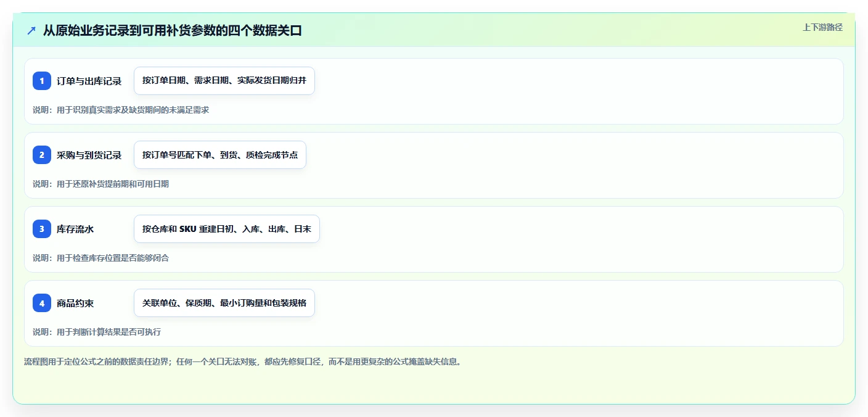Click the 按仓库和 SKU 重建日初、入库、出库、日末 box

click(227, 229)
